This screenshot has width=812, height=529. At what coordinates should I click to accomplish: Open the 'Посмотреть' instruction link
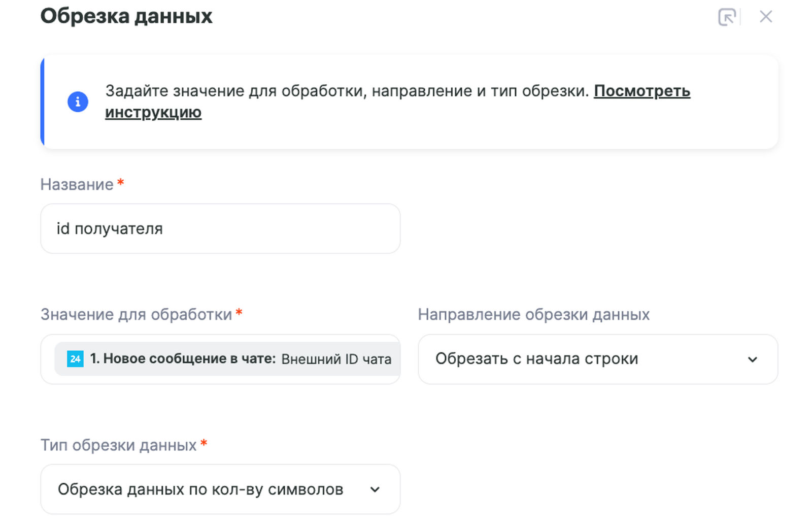[641, 91]
